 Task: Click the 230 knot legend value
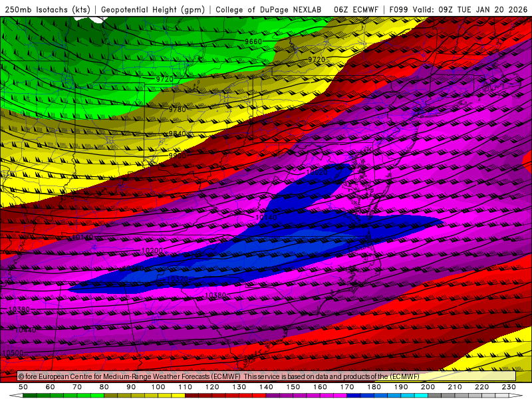click(x=509, y=387)
